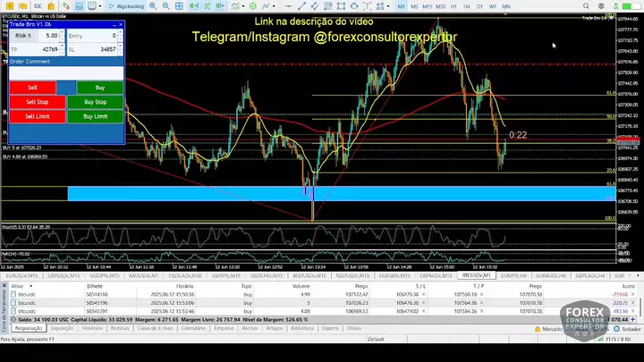This screenshot has height=362, width=644.
Task: Click the account profile icon top right
Action: [x=601, y=6]
